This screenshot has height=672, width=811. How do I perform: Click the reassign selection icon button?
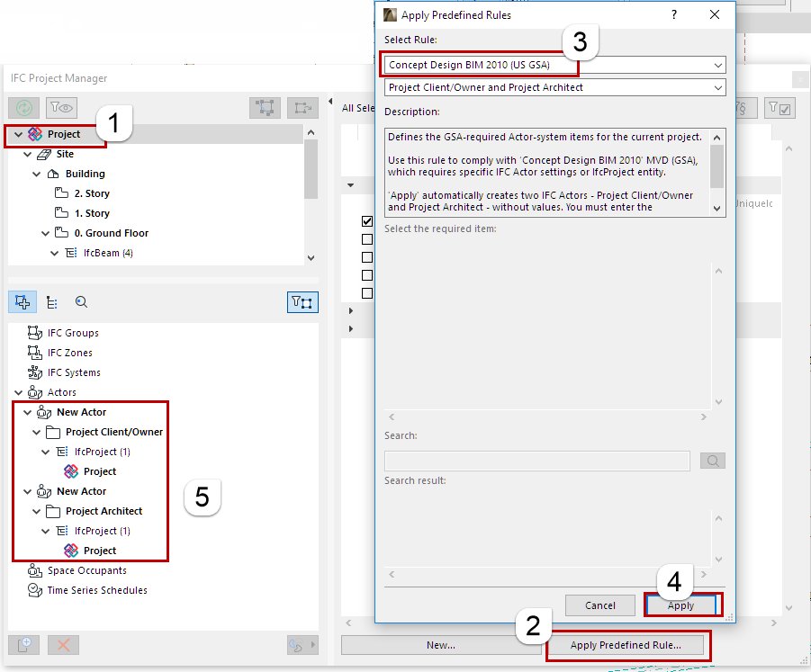click(x=302, y=108)
